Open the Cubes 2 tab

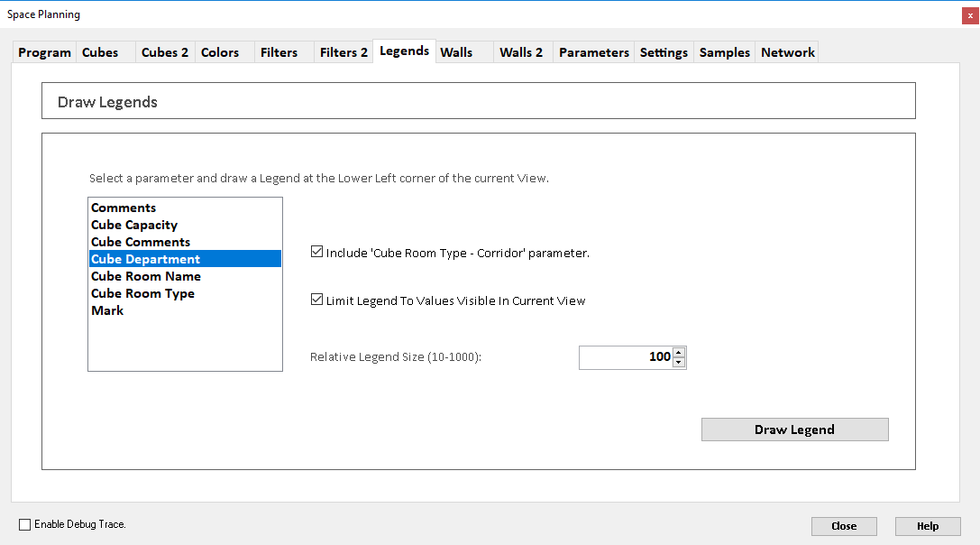coord(165,52)
